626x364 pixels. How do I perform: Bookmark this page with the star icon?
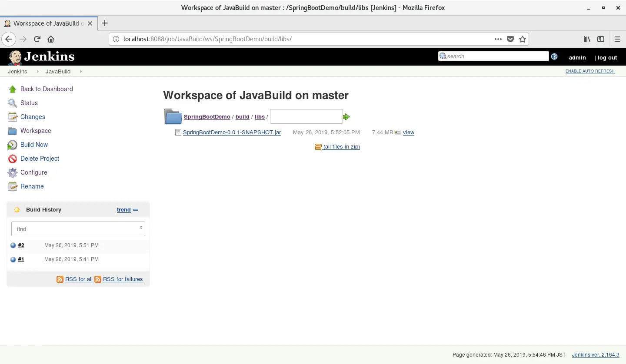pos(523,39)
